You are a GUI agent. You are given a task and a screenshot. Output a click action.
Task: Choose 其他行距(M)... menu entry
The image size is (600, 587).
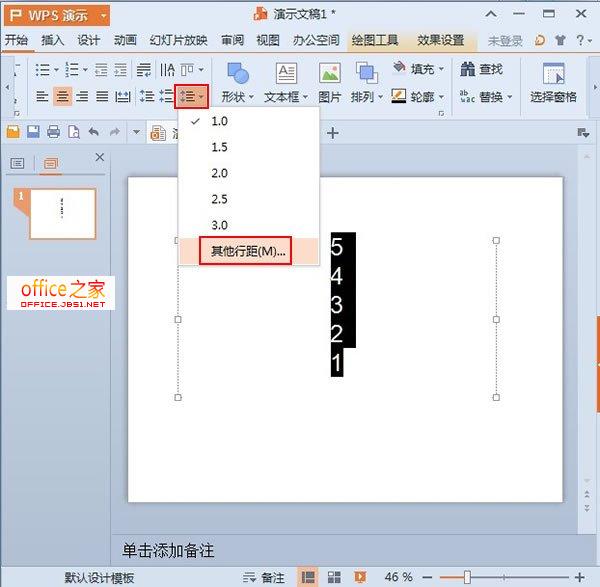pos(249,251)
